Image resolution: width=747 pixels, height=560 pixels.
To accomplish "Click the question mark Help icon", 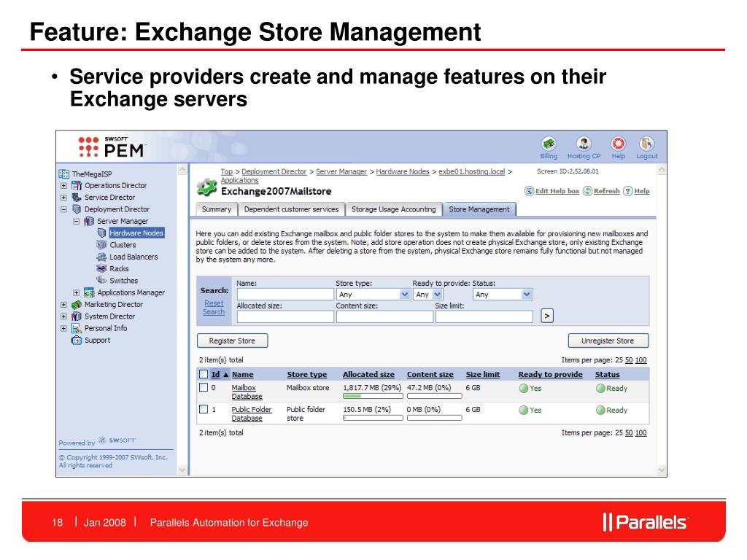I will click(628, 191).
